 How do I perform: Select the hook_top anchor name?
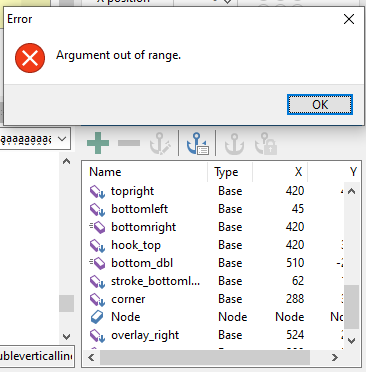click(x=136, y=245)
